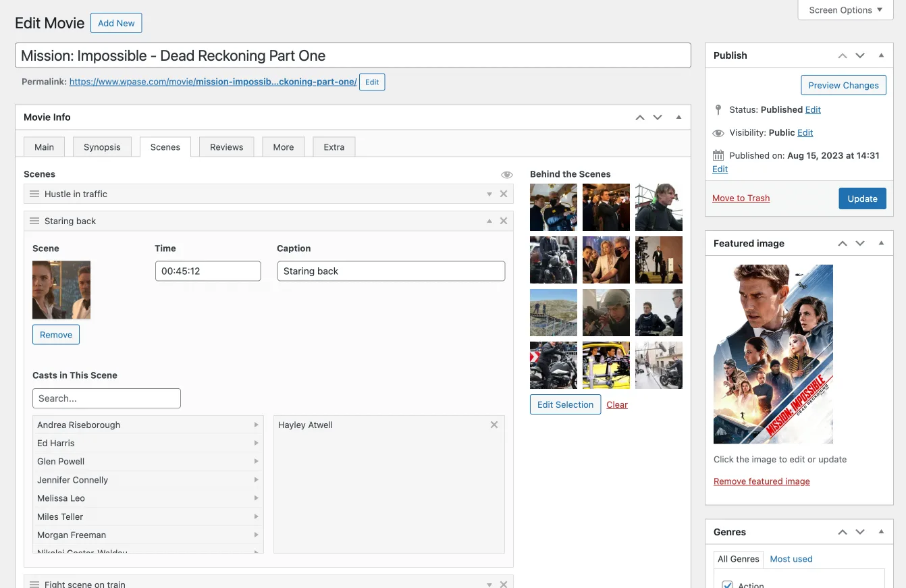Add Melissa Leo using her arrow
The width and height of the screenshot is (906, 588).
coord(256,498)
